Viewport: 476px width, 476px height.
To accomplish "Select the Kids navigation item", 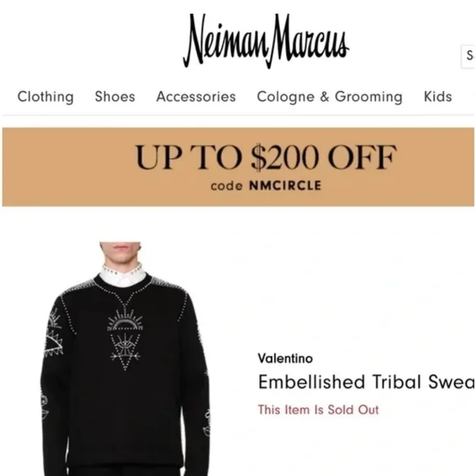I will (x=437, y=97).
